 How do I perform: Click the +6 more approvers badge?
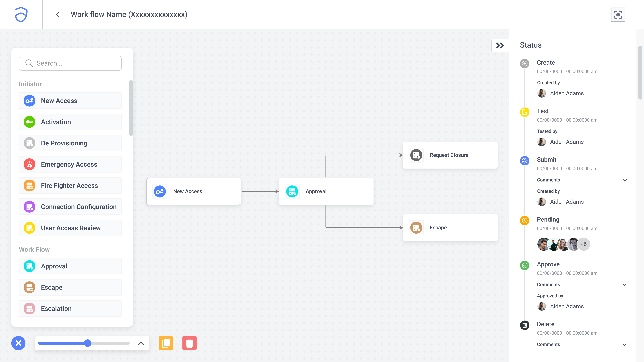[584, 244]
